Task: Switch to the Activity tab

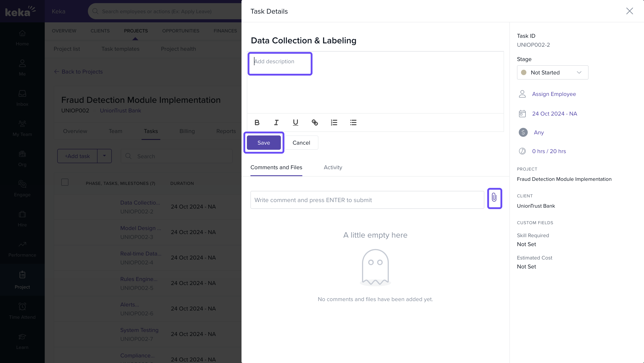Action: pos(333,167)
